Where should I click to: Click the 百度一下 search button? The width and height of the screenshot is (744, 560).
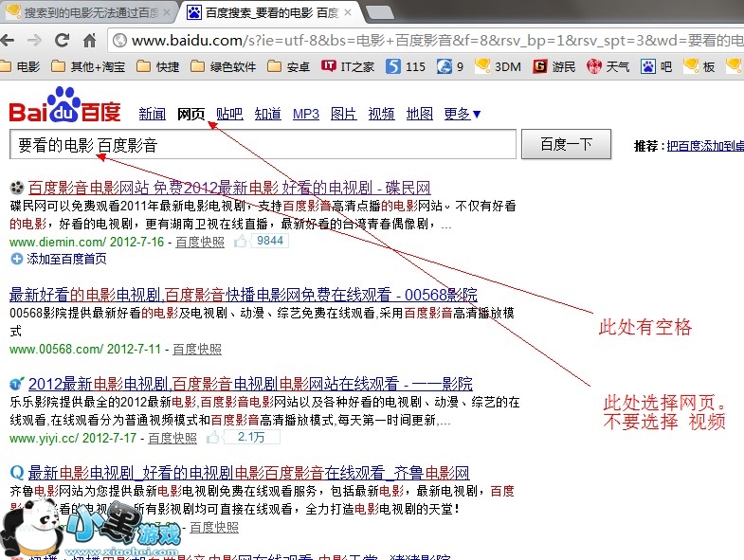[566, 144]
